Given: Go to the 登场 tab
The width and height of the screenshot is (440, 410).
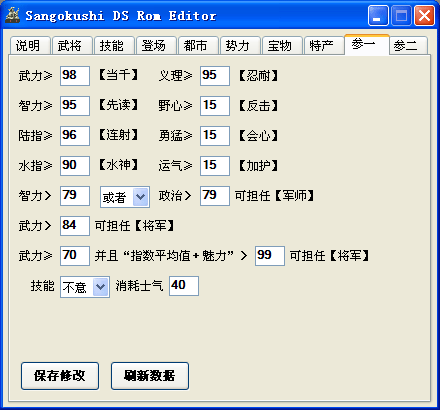Looking at the screenshot, I should pyautogui.click(x=156, y=45).
